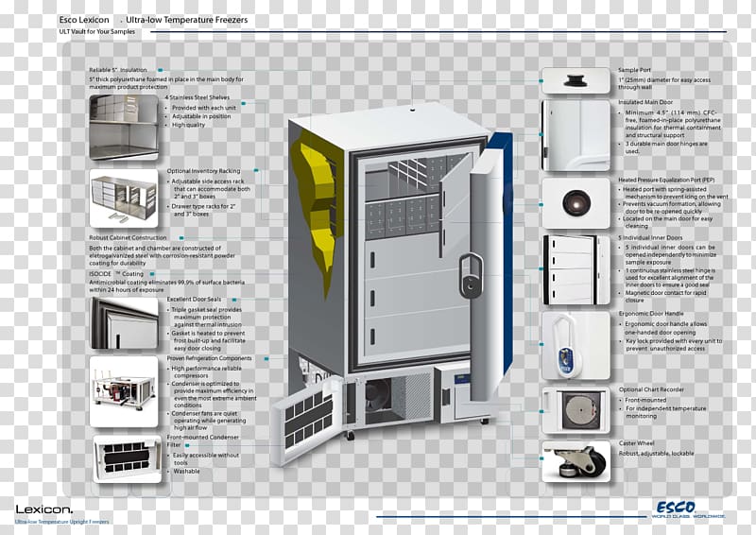The height and width of the screenshot is (535, 756).
Task: Select the Insulated Main Door picture
Action: coord(576,135)
